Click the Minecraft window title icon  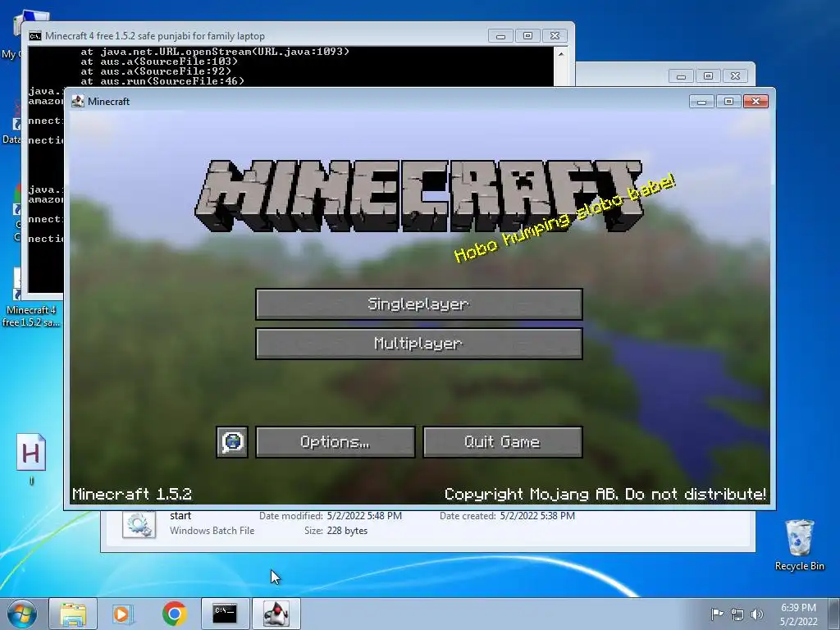coord(78,101)
